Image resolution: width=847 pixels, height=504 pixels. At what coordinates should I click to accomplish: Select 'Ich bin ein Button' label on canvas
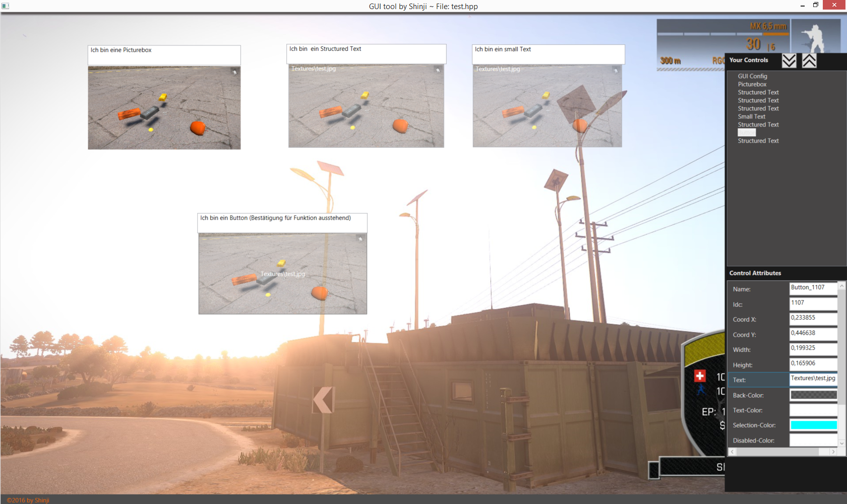(282, 223)
